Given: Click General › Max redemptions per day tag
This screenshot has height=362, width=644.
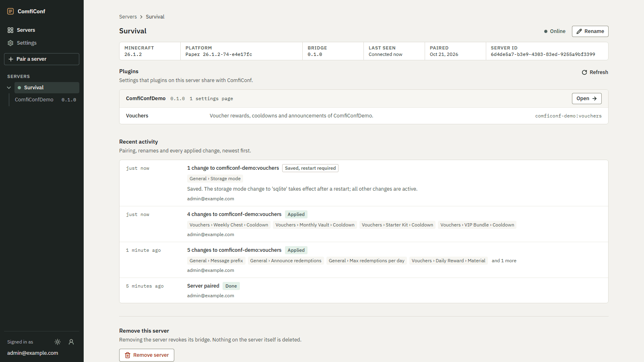Looking at the screenshot, I should pyautogui.click(x=367, y=261).
